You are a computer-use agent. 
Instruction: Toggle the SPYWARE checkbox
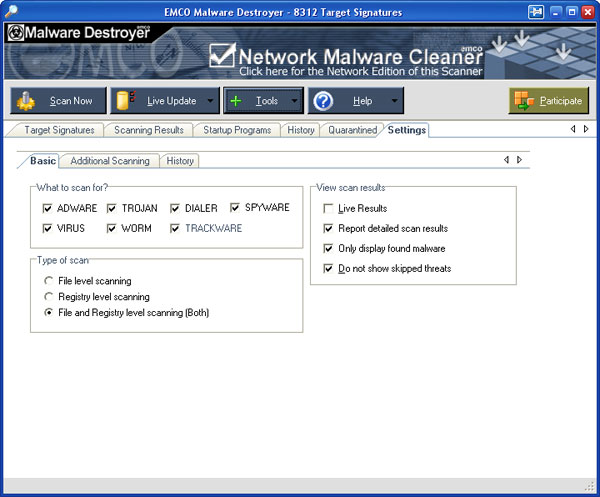click(236, 208)
